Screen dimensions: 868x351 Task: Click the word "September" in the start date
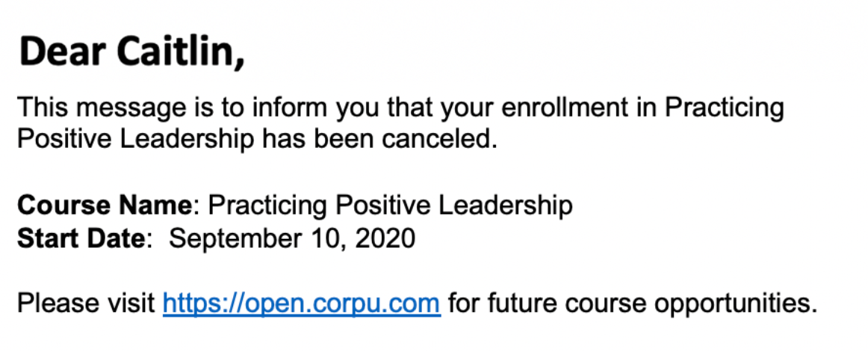click(x=232, y=239)
